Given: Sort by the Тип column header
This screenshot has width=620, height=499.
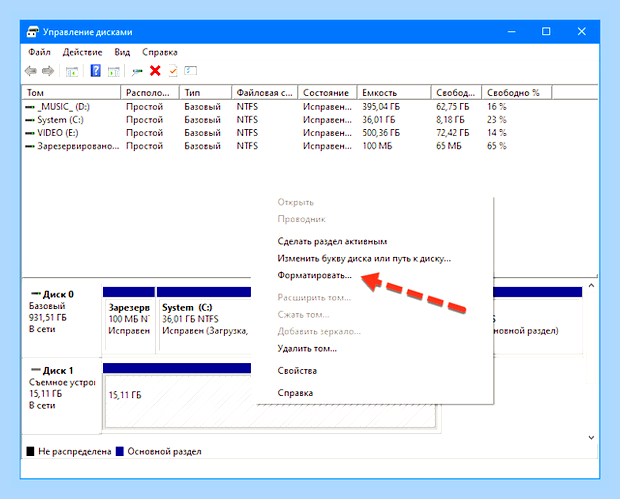Looking at the screenshot, I should (205, 93).
